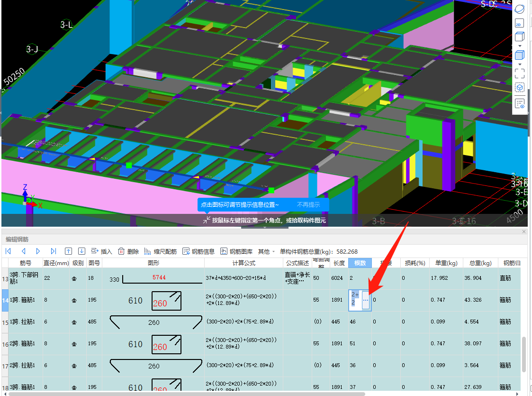Select the 根数 column header
This screenshot has width=532, height=396.
click(360, 263)
